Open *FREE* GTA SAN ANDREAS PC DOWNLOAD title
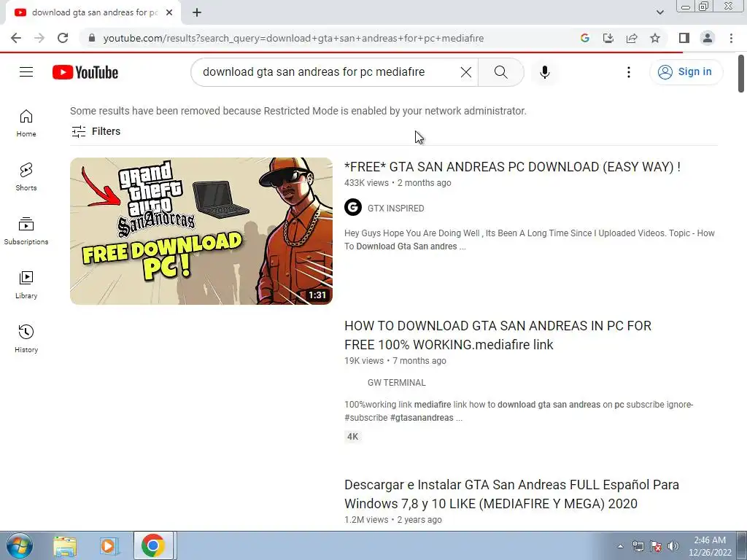Image resolution: width=747 pixels, height=560 pixels. pos(512,167)
